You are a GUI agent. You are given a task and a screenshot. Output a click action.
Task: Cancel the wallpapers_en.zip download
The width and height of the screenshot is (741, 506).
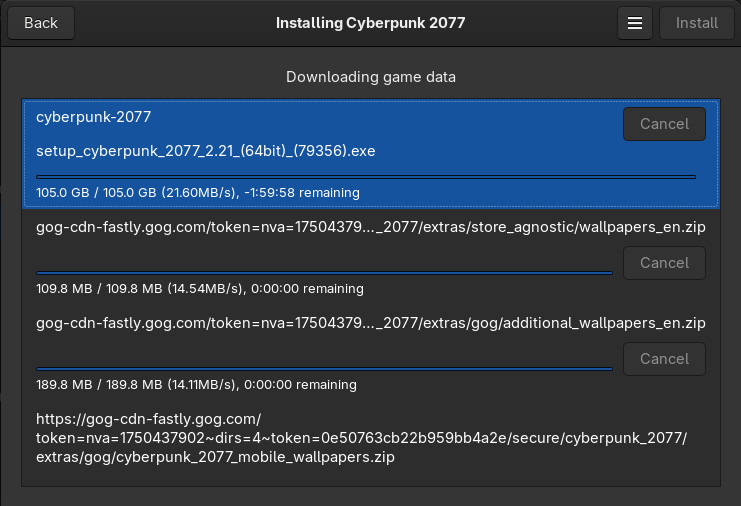coord(664,263)
